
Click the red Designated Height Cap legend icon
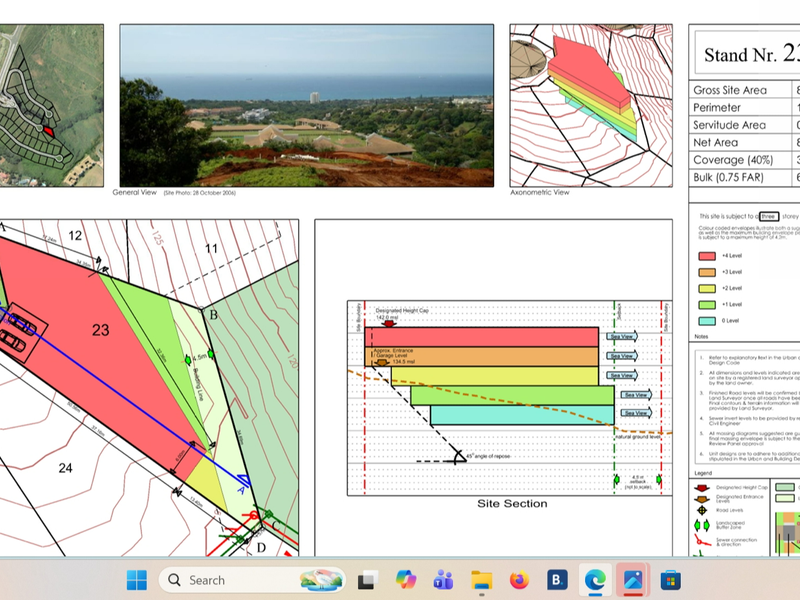point(702,488)
